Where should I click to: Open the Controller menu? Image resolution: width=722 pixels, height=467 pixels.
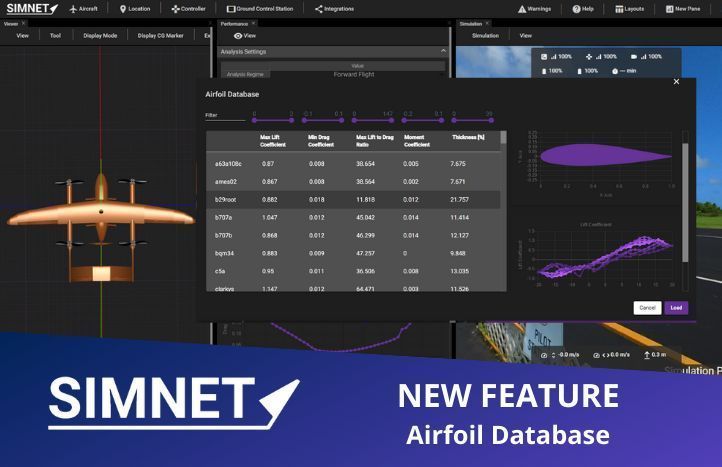tap(188, 9)
